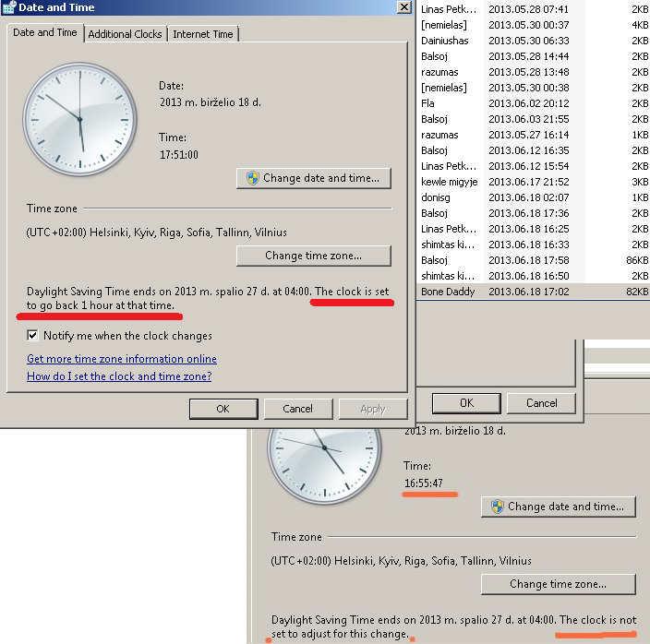650x644 pixels.
Task: Click the greyed Apply button
Action: (x=373, y=409)
